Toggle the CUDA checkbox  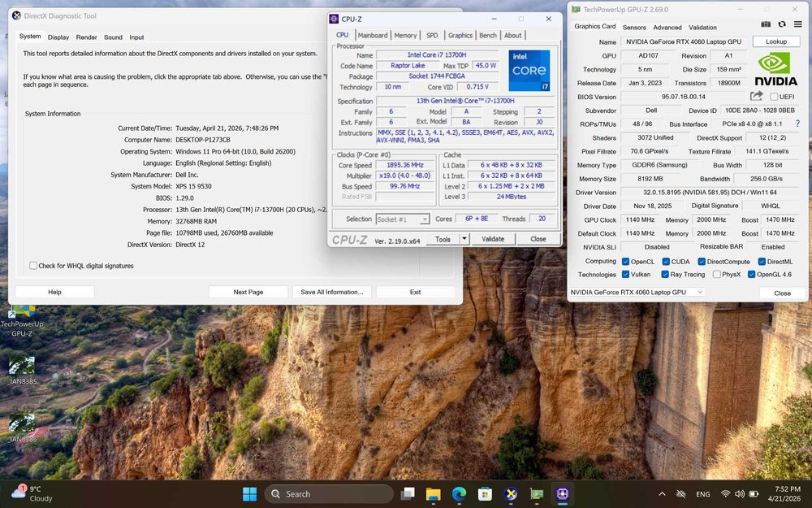(x=666, y=261)
